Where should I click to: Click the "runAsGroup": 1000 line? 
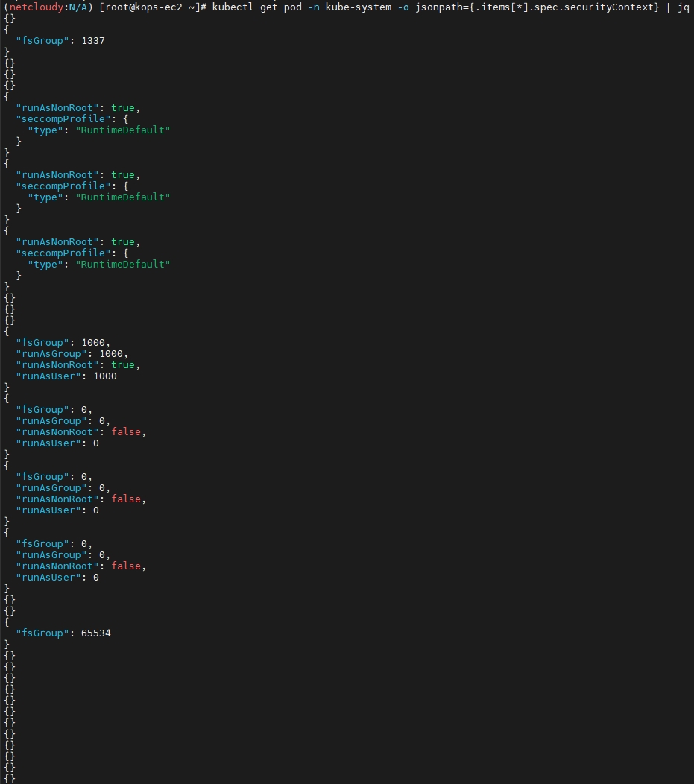click(72, 353)
